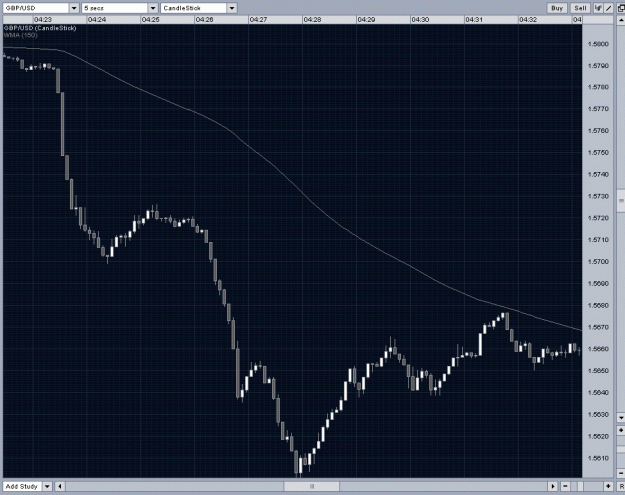
Task: Click the GBP/USD symbol field
Action: 36,8
